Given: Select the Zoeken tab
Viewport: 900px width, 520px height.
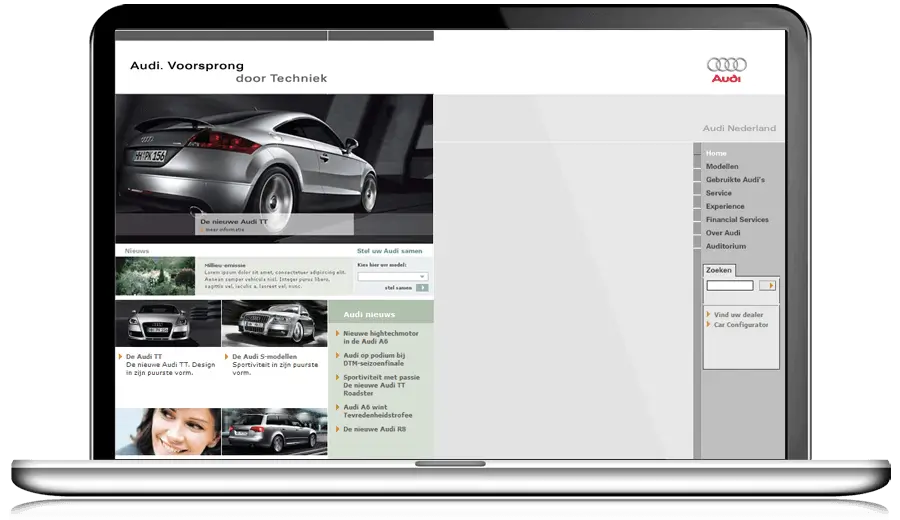Looking at the screenshot, I should click(719, 270).
